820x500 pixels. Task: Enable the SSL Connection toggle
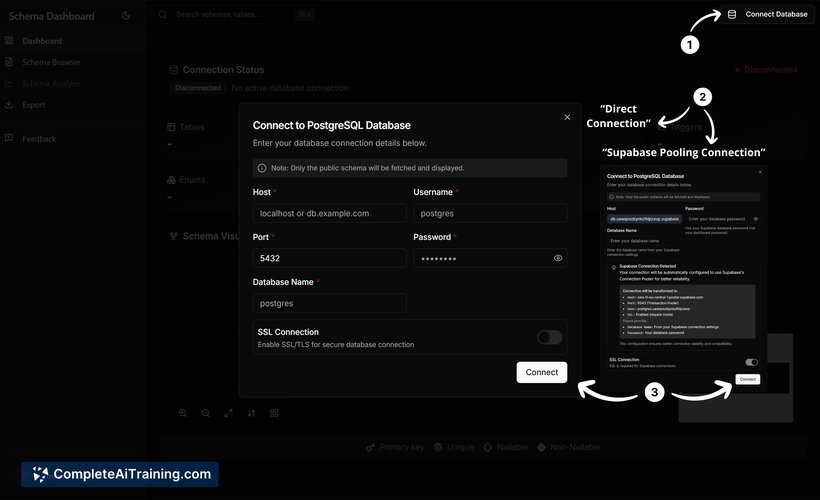coord(550,337)
